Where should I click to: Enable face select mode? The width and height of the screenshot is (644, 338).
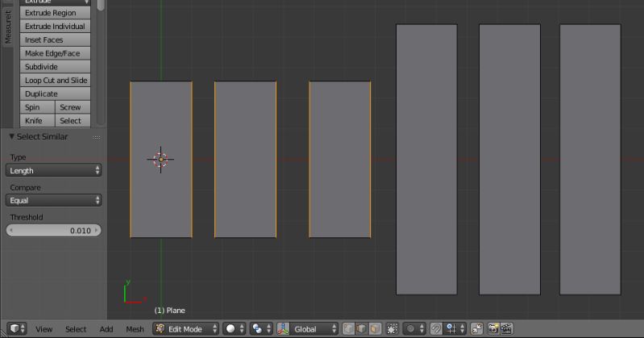pos(375,328)
